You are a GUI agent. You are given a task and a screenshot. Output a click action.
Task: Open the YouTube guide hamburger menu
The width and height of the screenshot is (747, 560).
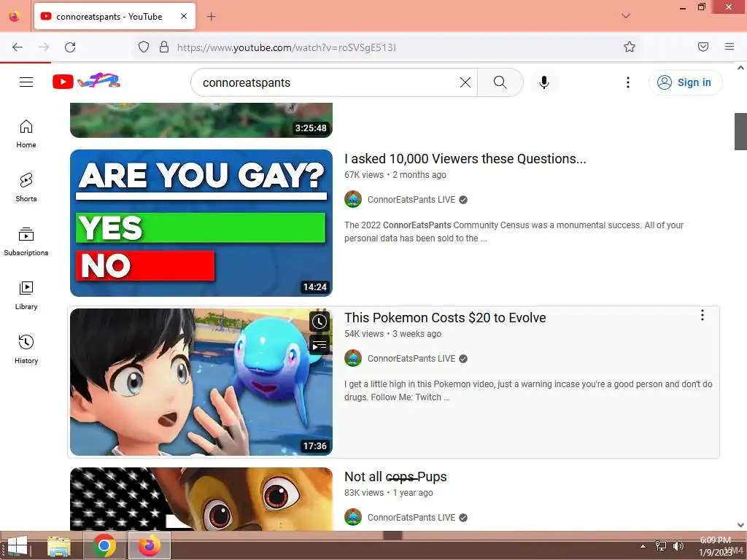click(26, 82)
